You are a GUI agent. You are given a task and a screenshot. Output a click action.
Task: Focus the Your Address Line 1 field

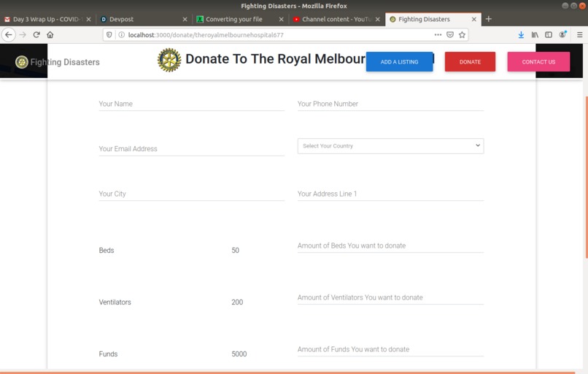(390, 194)
